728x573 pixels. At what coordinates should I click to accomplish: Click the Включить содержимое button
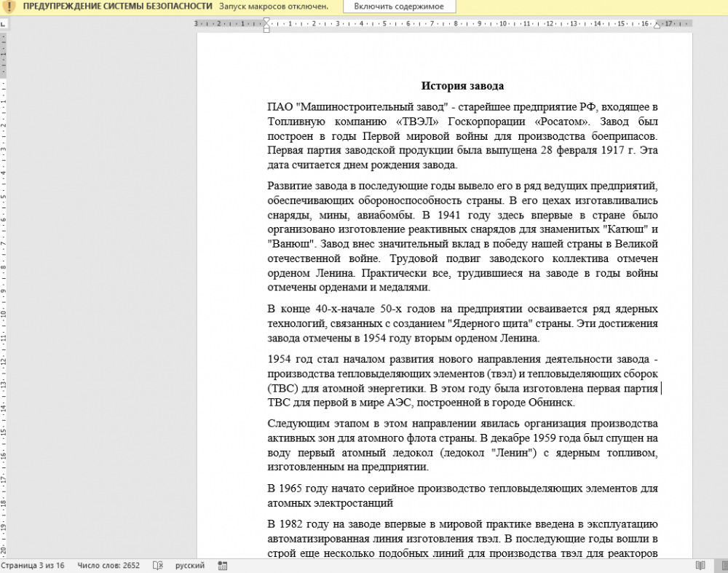(399, 7)
